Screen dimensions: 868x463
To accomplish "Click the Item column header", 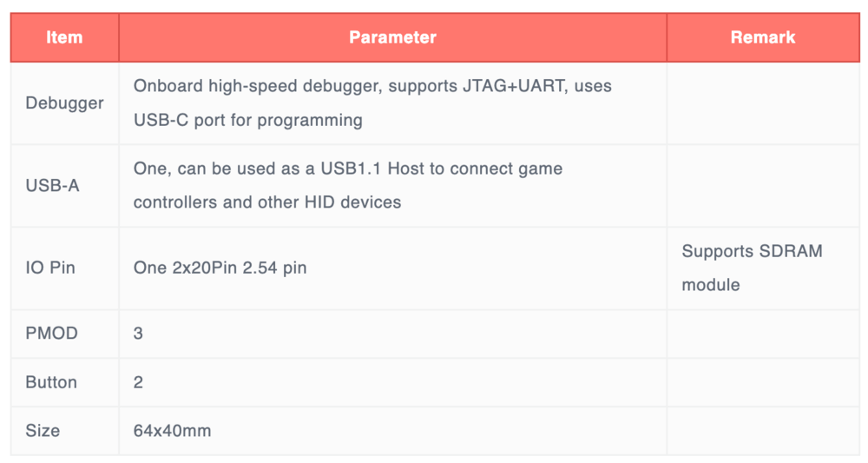I will tap(64, 37).
